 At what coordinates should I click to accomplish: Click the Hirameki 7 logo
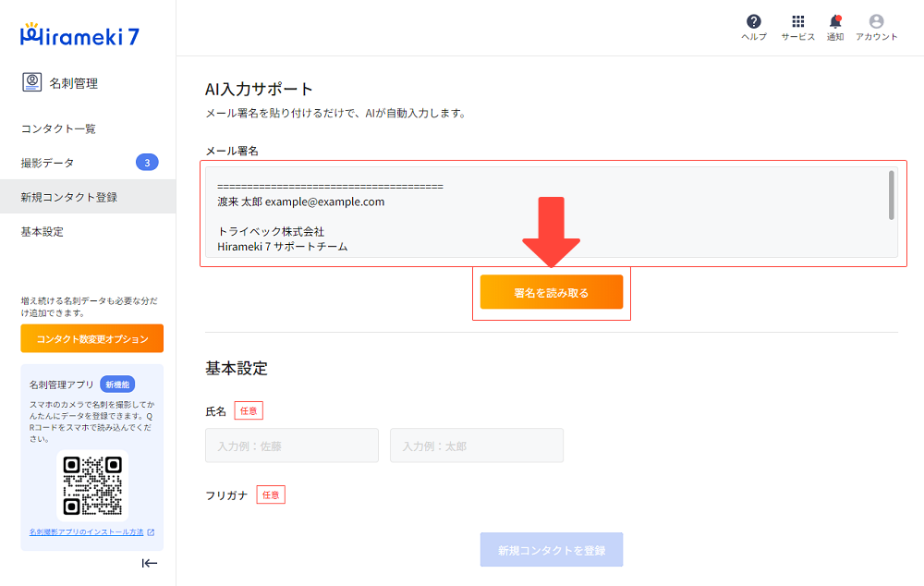click(80, 35)
